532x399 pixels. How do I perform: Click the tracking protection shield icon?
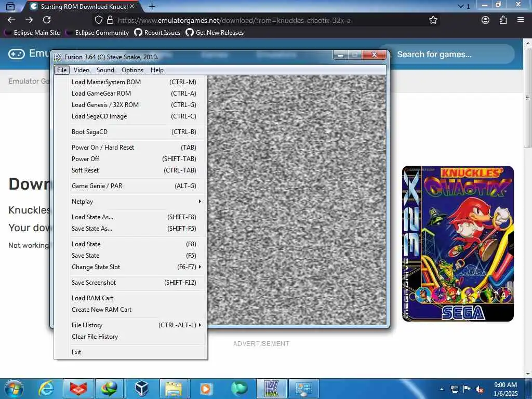coord(98,20)
